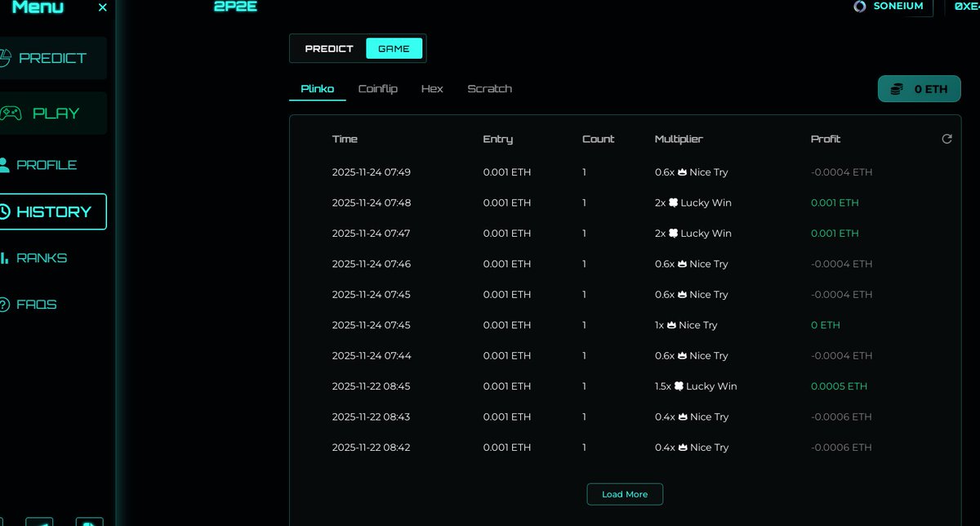Click the 1x Nice Try multiplier

point(686,325)
